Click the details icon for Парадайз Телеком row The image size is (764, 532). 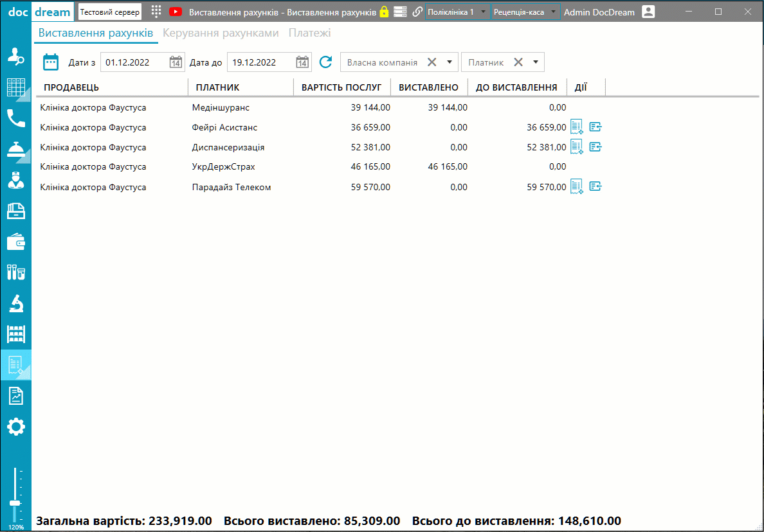click(x=596, y=187)
